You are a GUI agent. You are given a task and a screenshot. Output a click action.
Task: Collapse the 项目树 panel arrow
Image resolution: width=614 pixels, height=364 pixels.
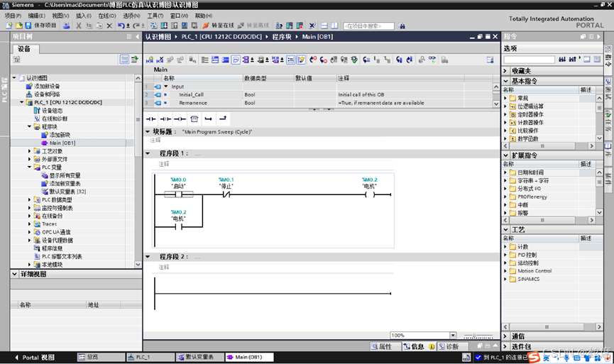click(x=137, y=36)
